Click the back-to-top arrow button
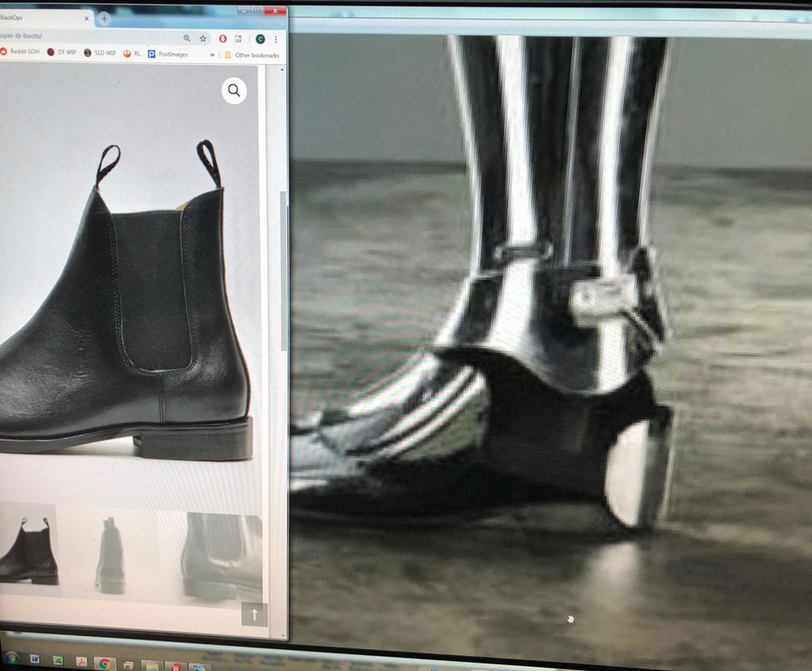The height and width of the screenshot is (671, 812). point(254,615)
